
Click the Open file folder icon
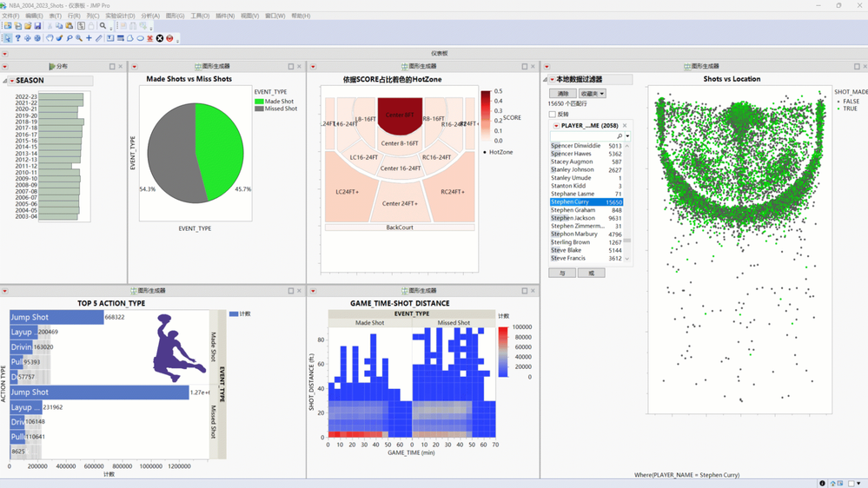pos(28,25)
